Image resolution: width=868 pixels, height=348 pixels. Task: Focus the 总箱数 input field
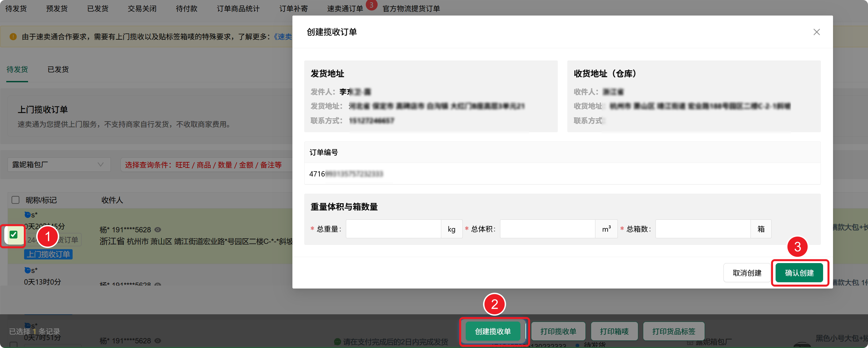click(x=703, y=229)
